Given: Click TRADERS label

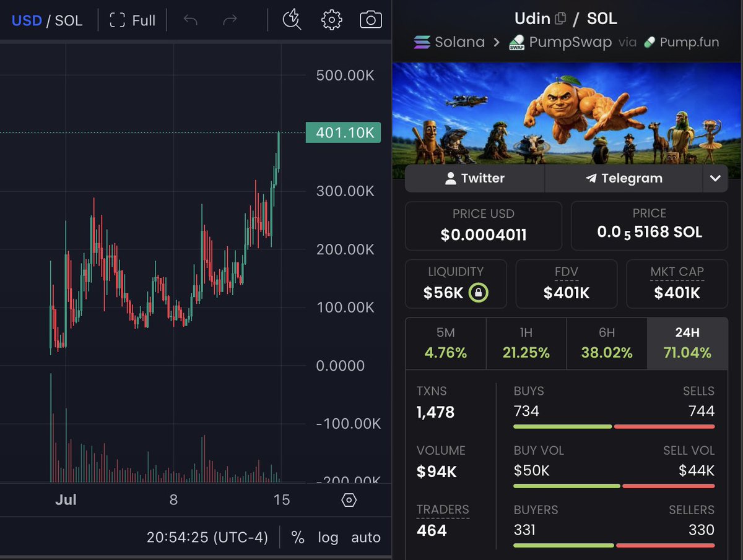Looking at the screenshot, I should point(443,510).
